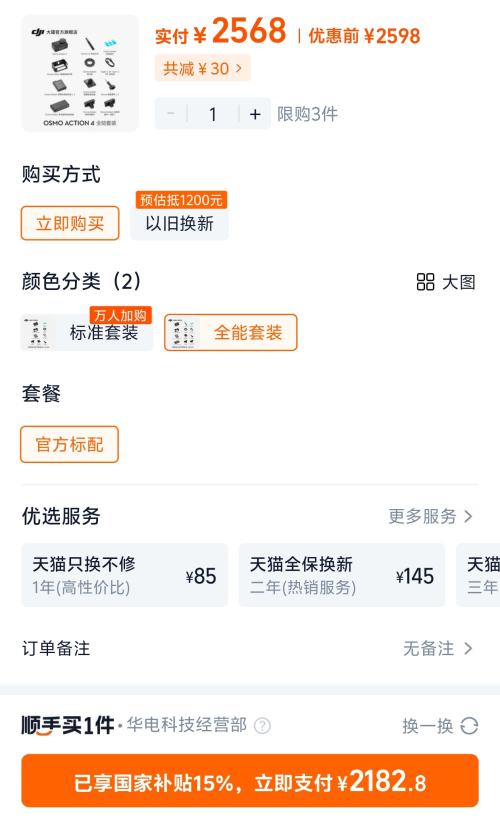Decrease quantity with the minus stepper
Screen dimensions: 500x828
pyautogui.click(x=171, y=114)
